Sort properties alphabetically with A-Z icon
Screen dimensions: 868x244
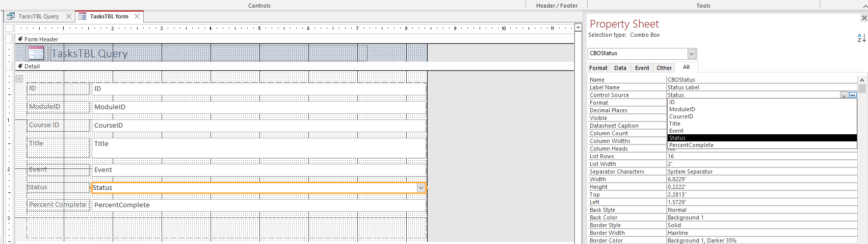(861, 38)
